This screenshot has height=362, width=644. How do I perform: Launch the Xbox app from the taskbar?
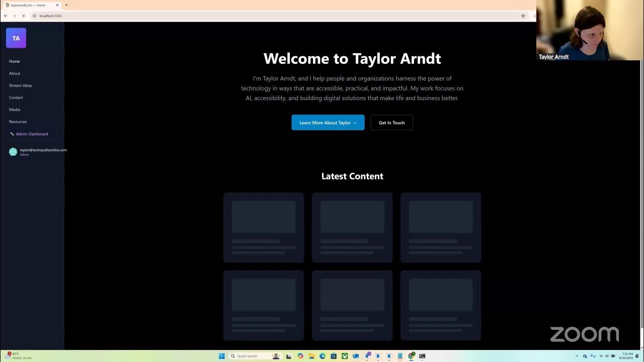(344, 356)
